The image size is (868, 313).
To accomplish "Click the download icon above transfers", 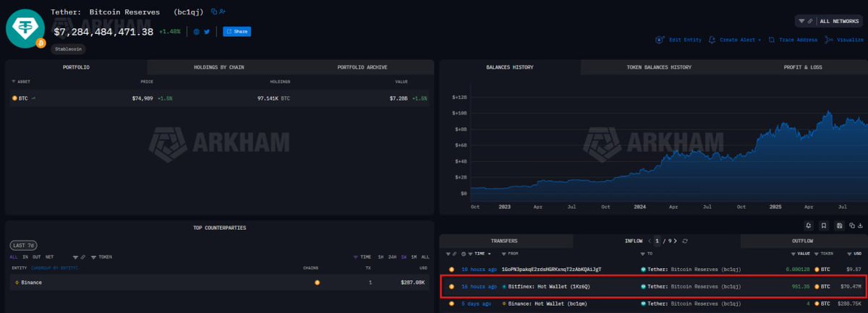I will coord(860,226).
